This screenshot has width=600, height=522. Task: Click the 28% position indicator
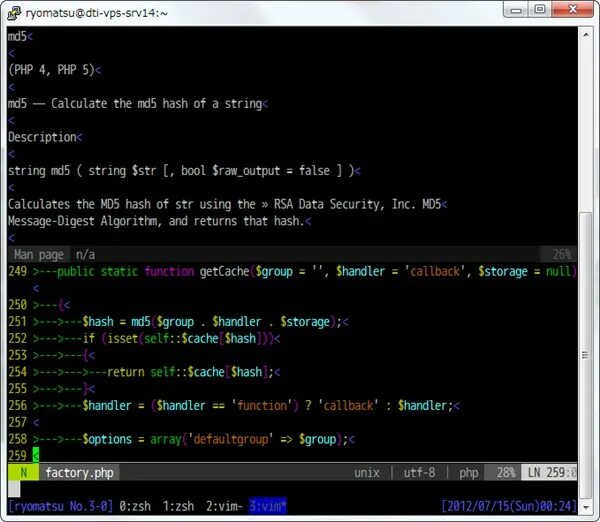point(506,473)
